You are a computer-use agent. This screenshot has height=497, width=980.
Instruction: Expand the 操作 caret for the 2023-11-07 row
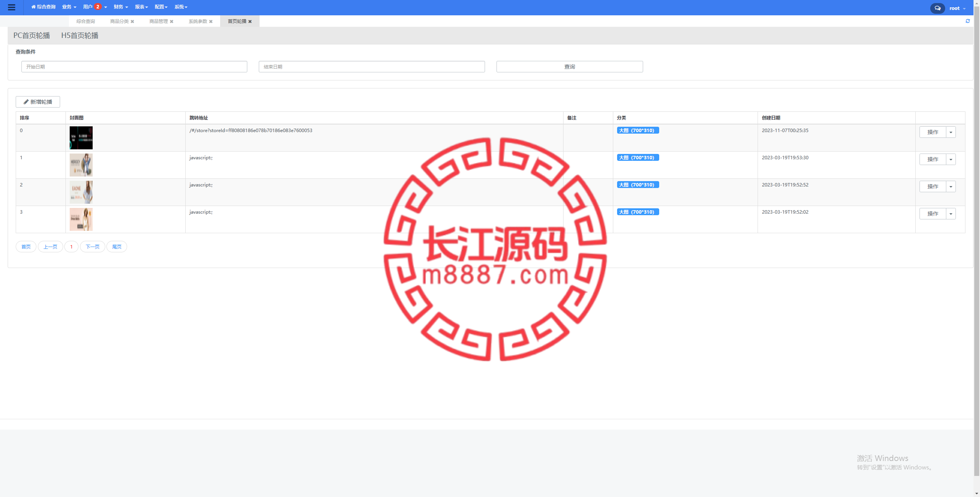[x=951, y=132]
